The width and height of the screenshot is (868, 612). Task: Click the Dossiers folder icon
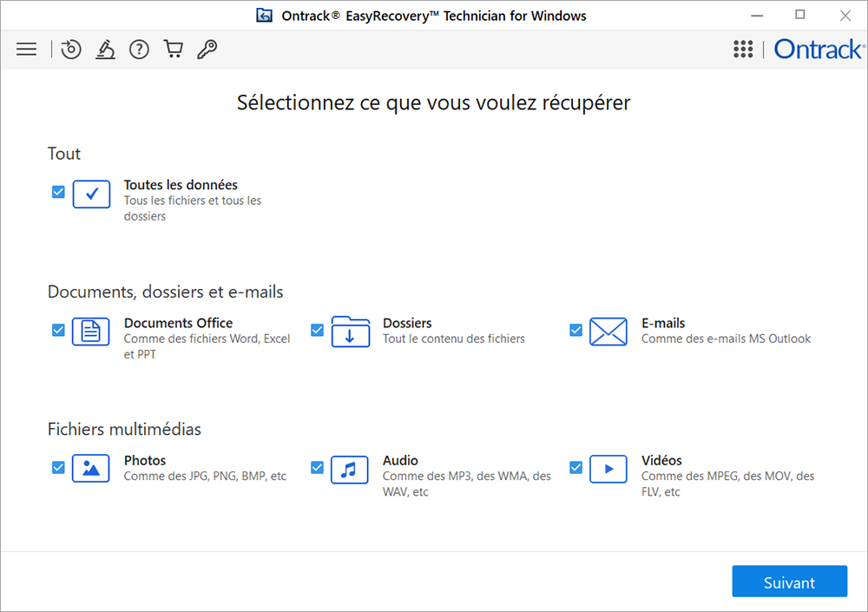[351, 332]
